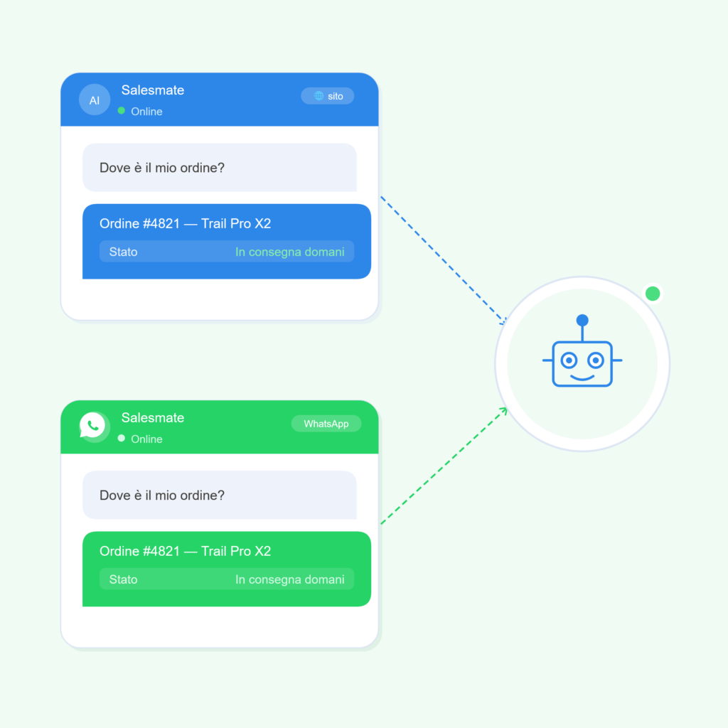Select the sito channel badge

tap(328, 96)
